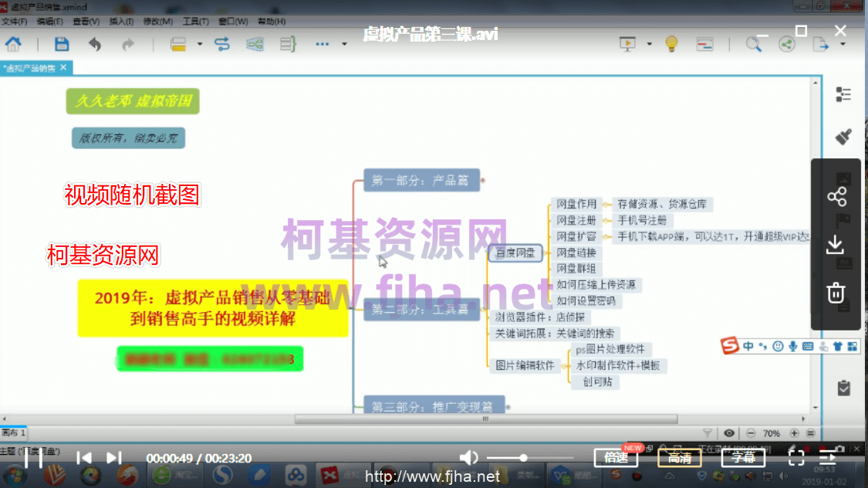This screenshot has width=868, height=488.
Task: Open the Outline panel icon in right sidebar
Action: point(843,94)
